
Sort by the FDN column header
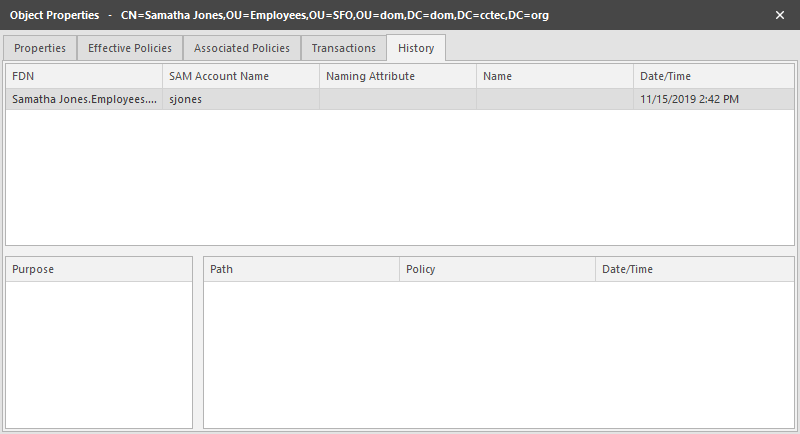tap(83, 76)
